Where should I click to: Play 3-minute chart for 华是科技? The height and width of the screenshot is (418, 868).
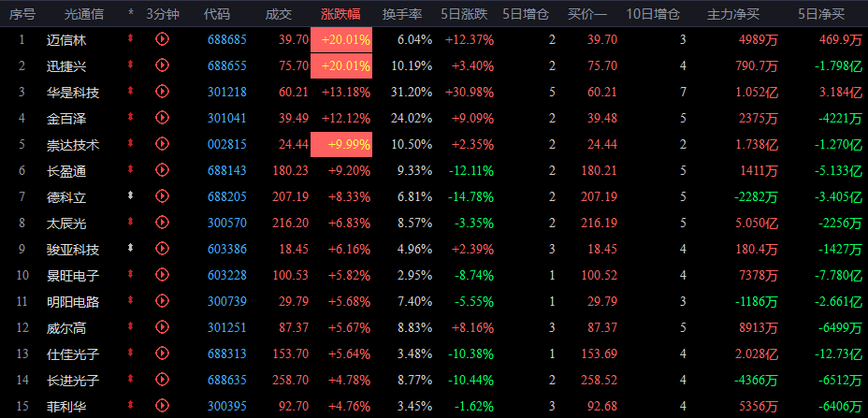(162, 92)
